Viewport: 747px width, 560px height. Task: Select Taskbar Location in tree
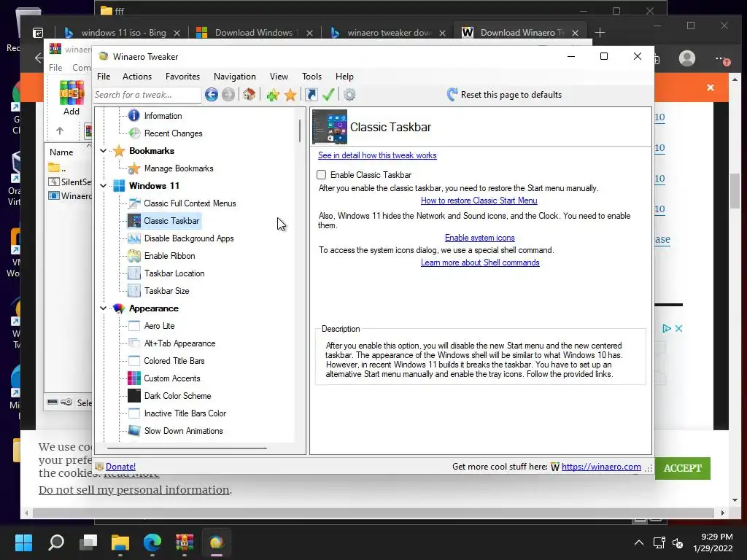click(x=174, y=273)
